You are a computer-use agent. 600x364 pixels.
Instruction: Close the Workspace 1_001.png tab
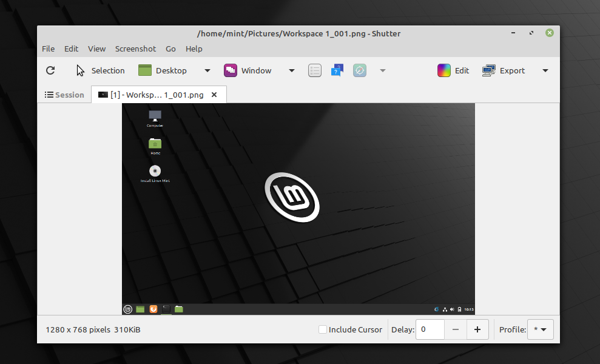click(214, 95)
